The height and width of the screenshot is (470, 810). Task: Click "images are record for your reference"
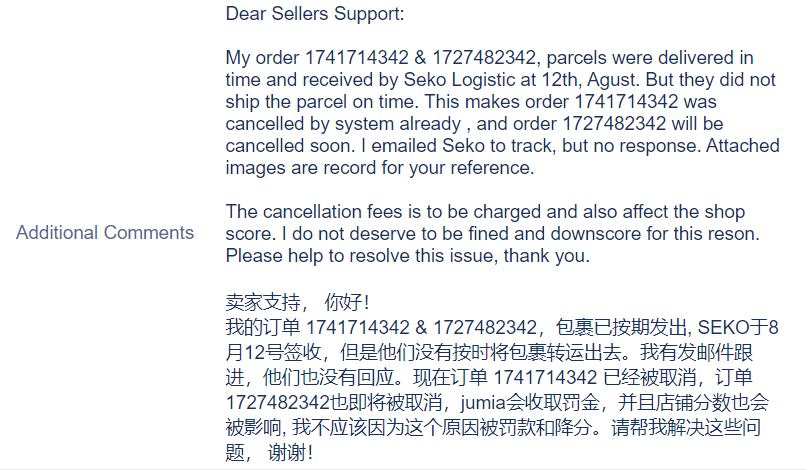[380, 168]
